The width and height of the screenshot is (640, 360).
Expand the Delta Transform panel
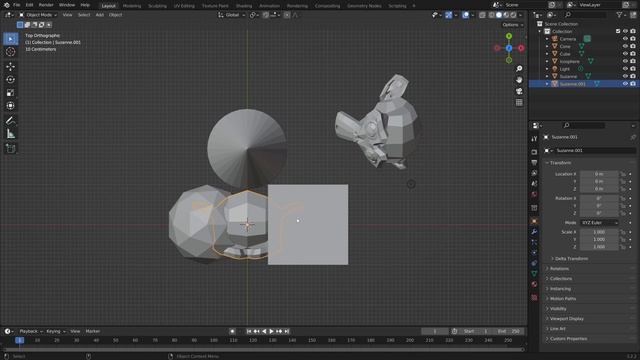point(570,259)
